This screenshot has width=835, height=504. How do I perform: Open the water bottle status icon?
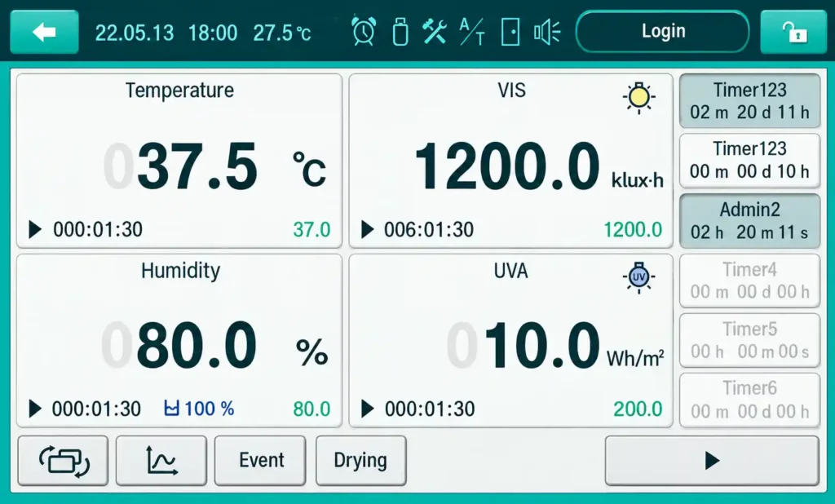coord(400,32)
